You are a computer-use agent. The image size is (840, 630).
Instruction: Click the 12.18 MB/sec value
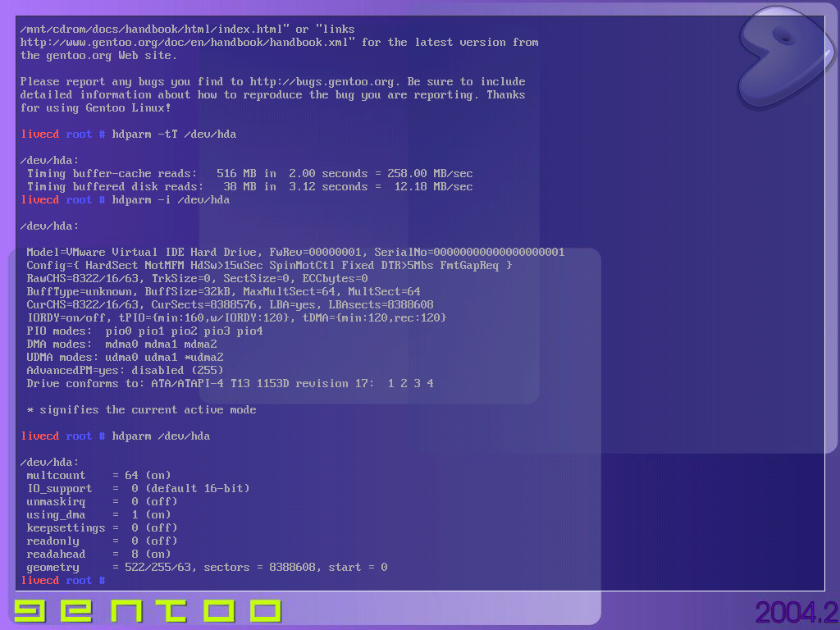433,187
